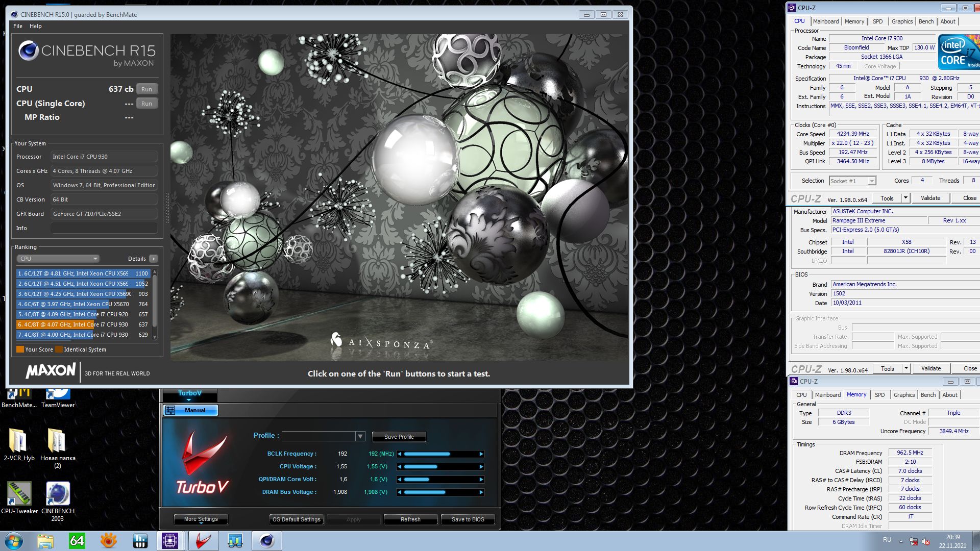Open Graphics tab in Memory CPU-Z window

pyautogui.click(x=904, y=395)
